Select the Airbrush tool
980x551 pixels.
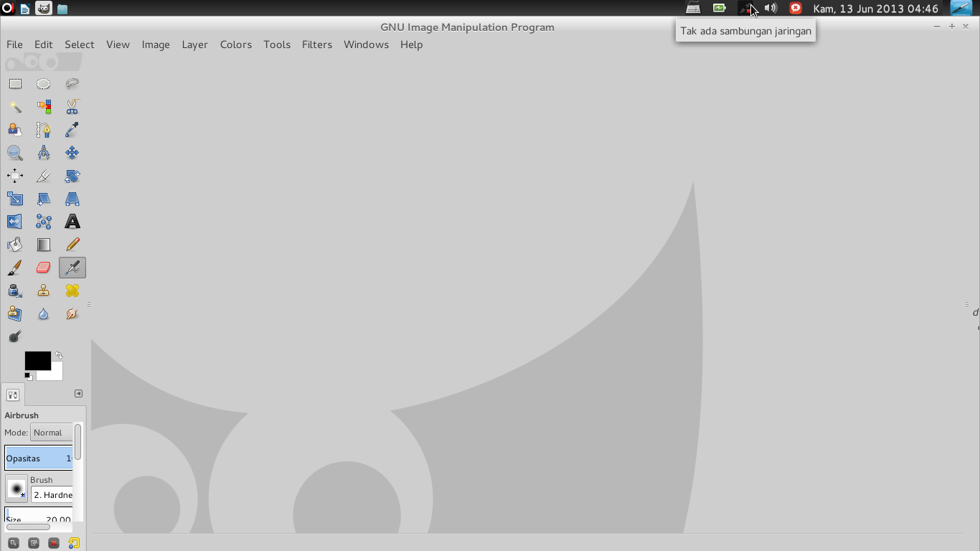pos(72,268)
